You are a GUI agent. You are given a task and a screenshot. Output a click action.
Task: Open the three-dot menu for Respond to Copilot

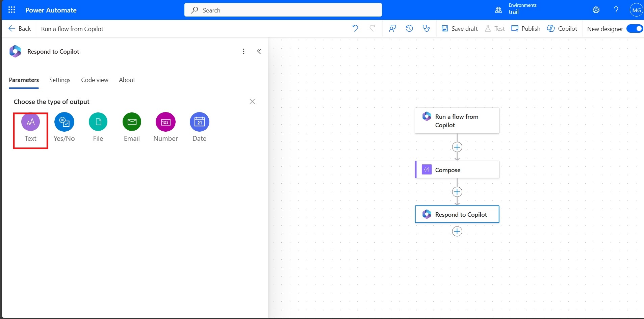(243, 51)
